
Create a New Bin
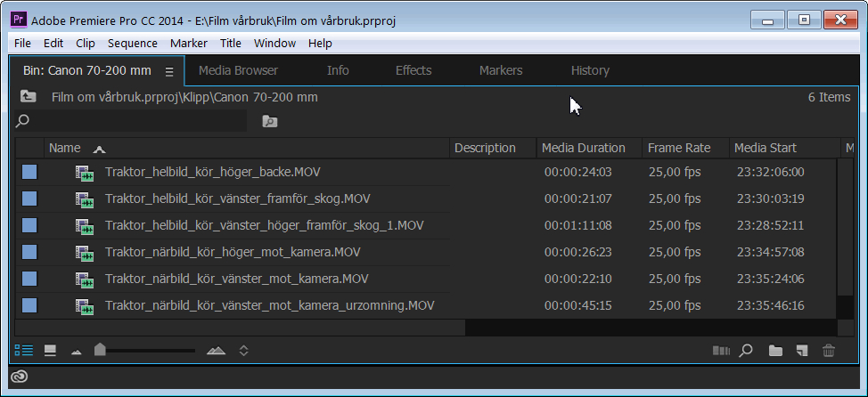point(775,351)
